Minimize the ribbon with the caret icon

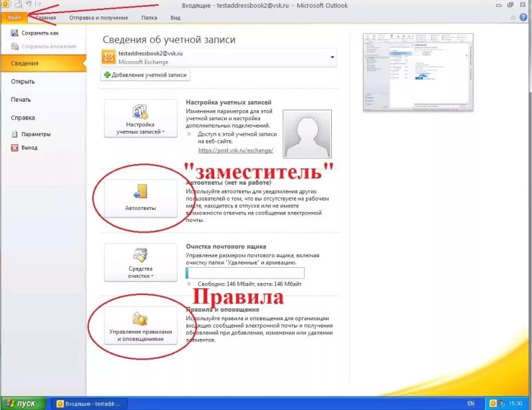(513, 18)
